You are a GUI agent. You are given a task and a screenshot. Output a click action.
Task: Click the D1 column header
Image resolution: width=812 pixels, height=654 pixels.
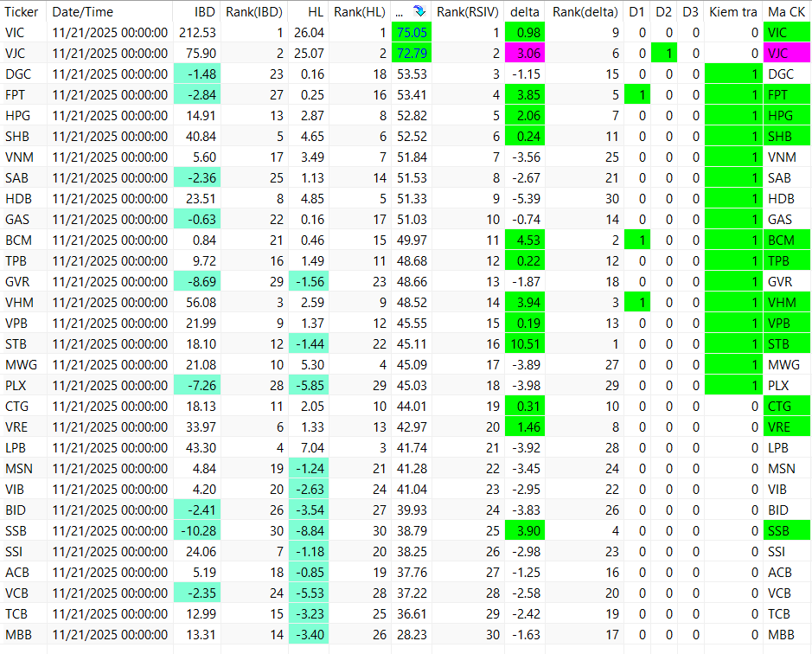pyautogui.click(x=637, y=11)
